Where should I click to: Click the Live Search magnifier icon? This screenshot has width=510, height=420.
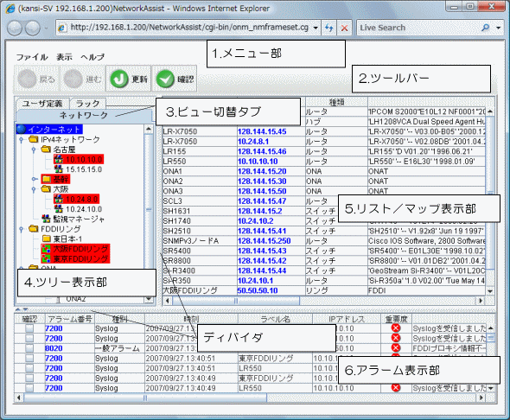pyautogui.click(x=485, y=28)
